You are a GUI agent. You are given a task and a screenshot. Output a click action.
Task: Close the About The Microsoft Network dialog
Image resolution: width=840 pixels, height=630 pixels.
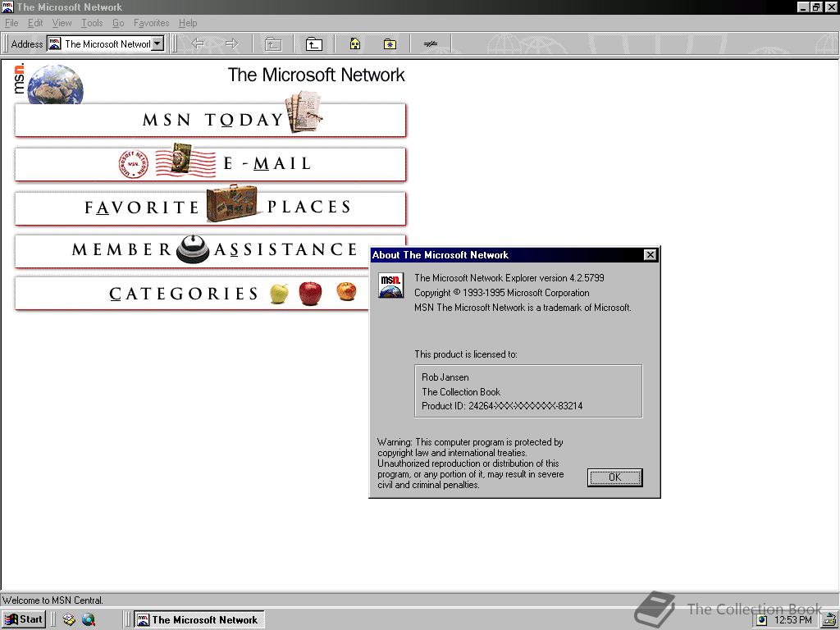pyautogui.click(x=650, y=255)
